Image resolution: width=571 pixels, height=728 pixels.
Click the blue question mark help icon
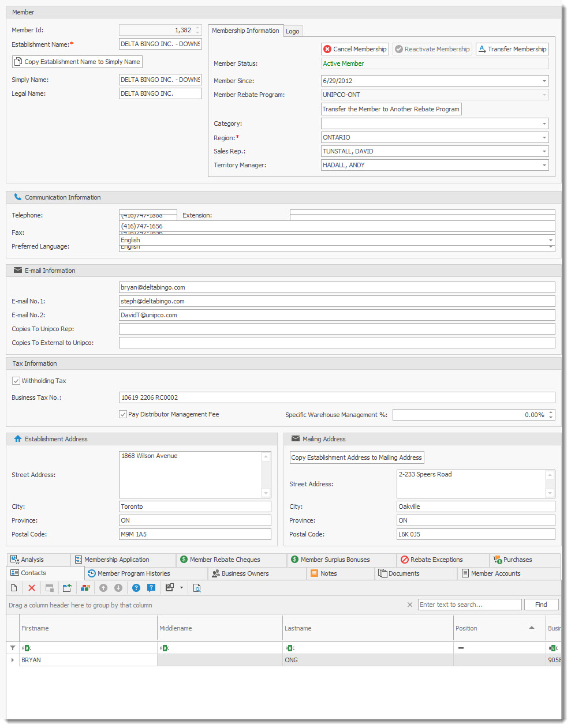[x=136, y=588]
